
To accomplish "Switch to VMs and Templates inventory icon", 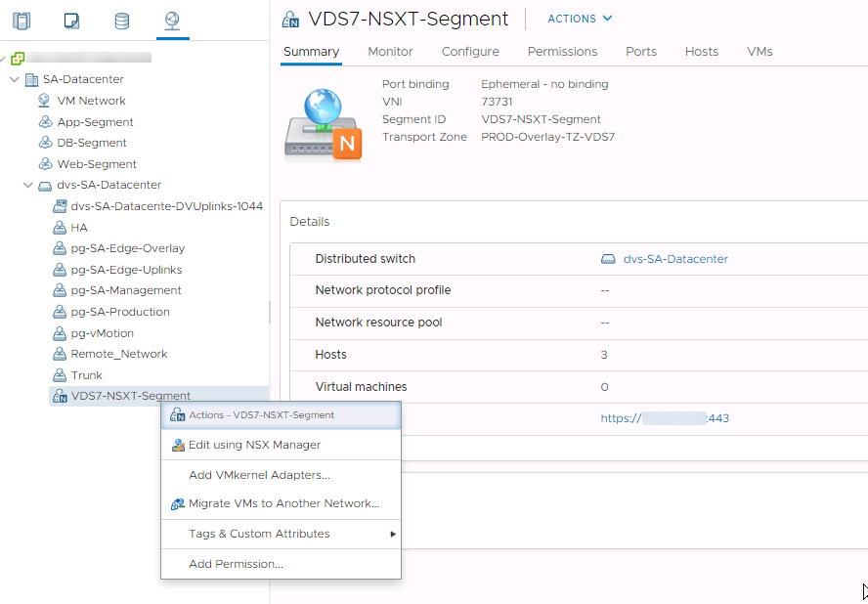I will [71, 21].
